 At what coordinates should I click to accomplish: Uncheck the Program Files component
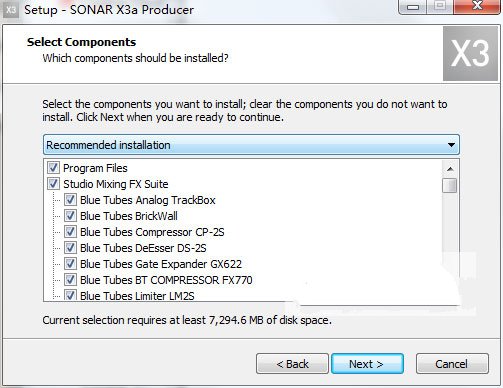point(53,168)
